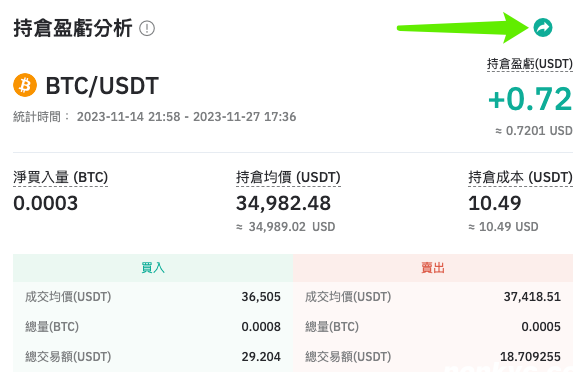Click the green share arrow icon
The image size is (587, 388).
542,28
